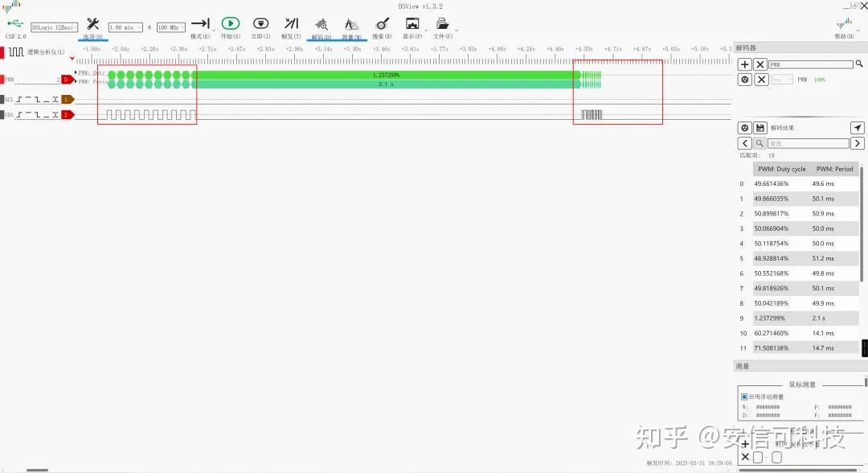
Task: Set SCL trigger to either edge
Action: point(55,100)
